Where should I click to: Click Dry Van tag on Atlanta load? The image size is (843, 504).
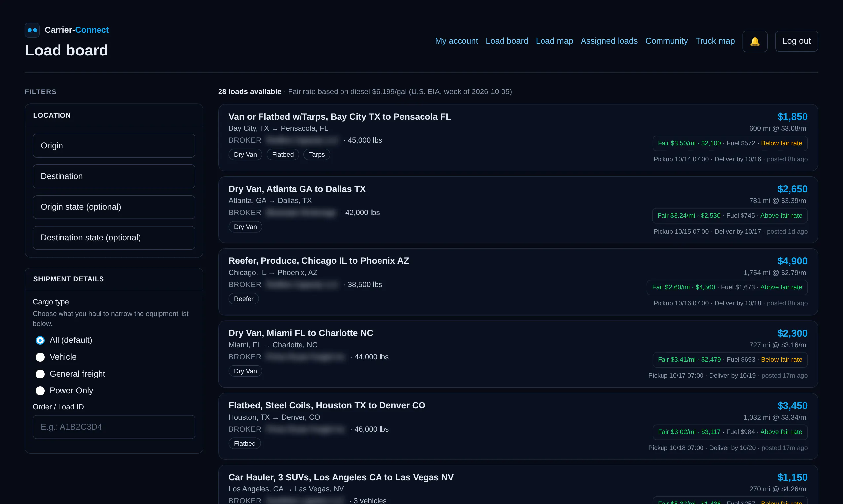(245, 227)
